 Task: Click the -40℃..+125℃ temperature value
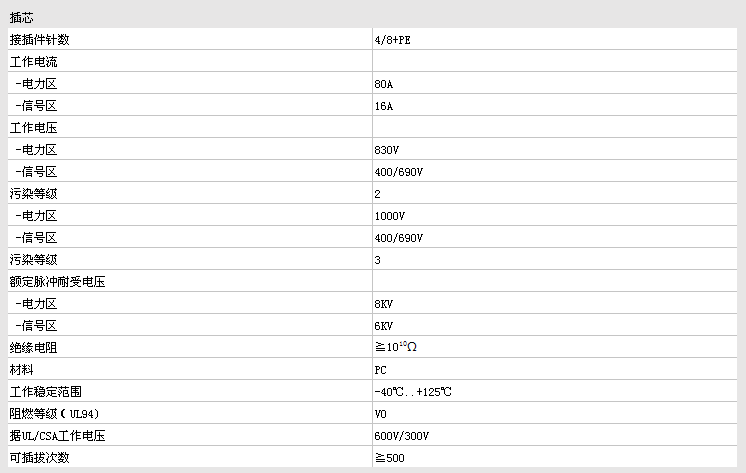413,392
